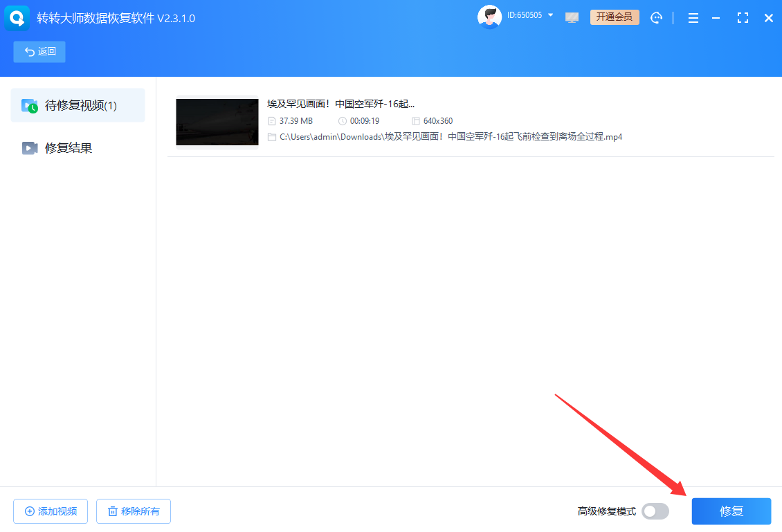782x532 pixels.
Task: Go back with the 返回 button
Action: [x=39, y=52]
